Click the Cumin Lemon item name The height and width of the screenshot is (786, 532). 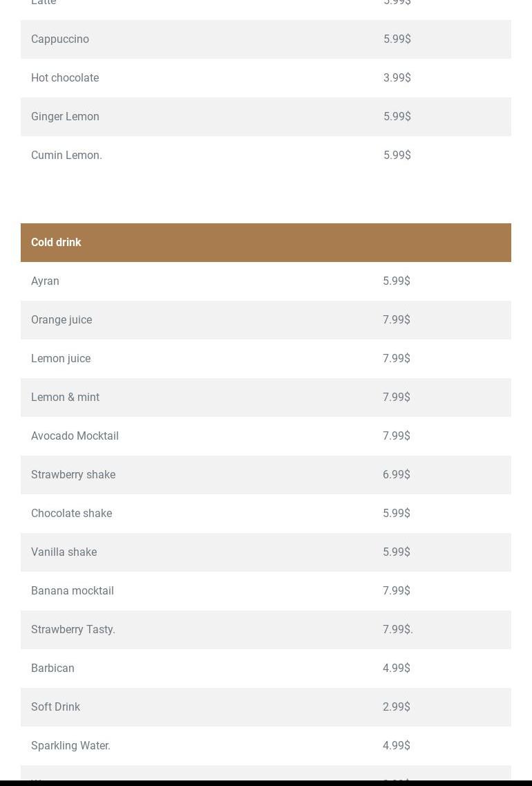coord(66,156)
